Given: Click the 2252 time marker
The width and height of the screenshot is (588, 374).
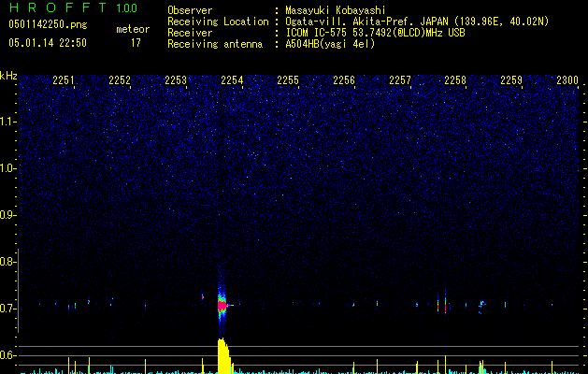Looking at the screenshot, I should point(120,80).
